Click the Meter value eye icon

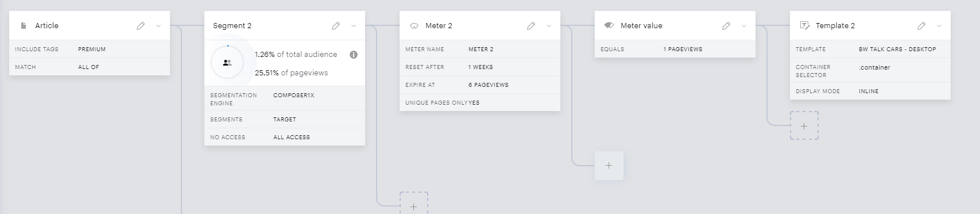click(x=609, y=26)
